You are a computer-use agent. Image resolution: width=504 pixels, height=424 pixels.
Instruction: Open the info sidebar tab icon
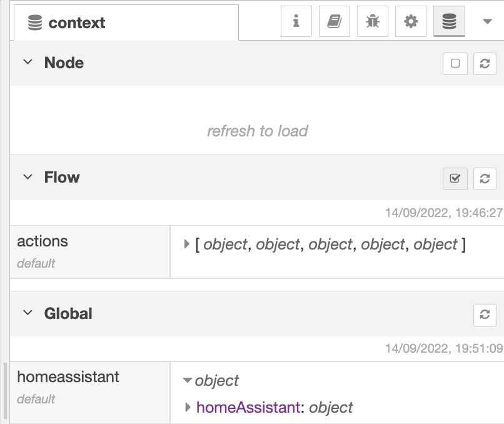coord(296,22)
